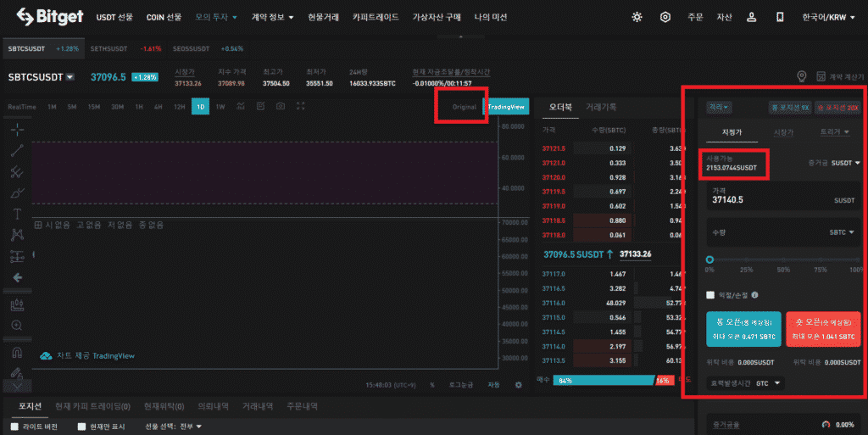Open the 트리거 order type dropdown
Viewport: 868px width, 435px height.
coord(834,131)
